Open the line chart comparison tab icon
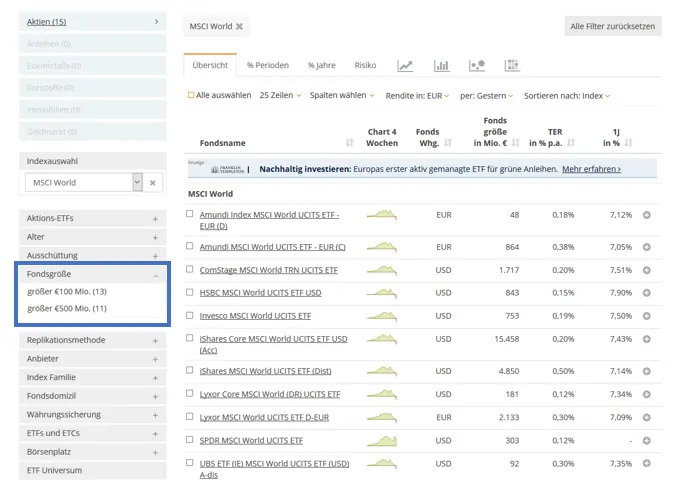Viewport: 681px width, 491px height. click(x=405, y=66)
